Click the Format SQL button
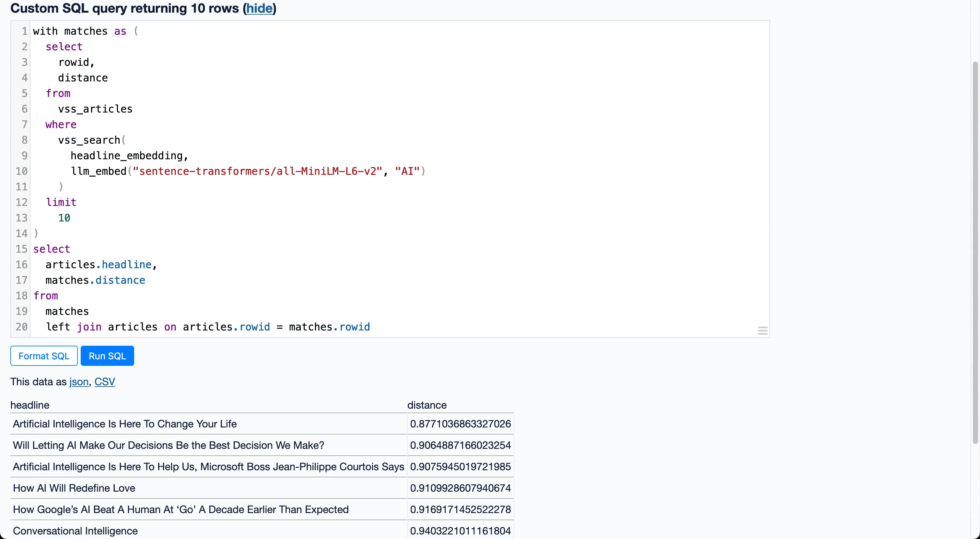Viewport: 980px width, 539px height. 43,355
